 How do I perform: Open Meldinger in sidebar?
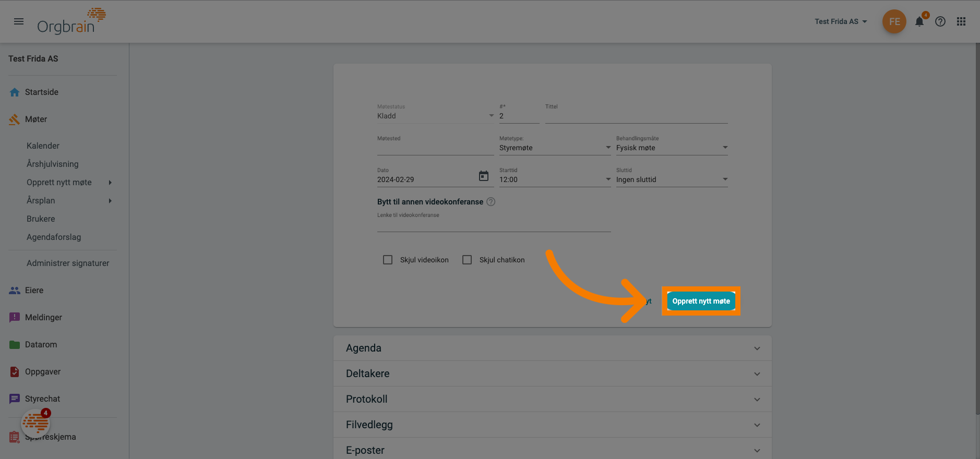[43, 318]
